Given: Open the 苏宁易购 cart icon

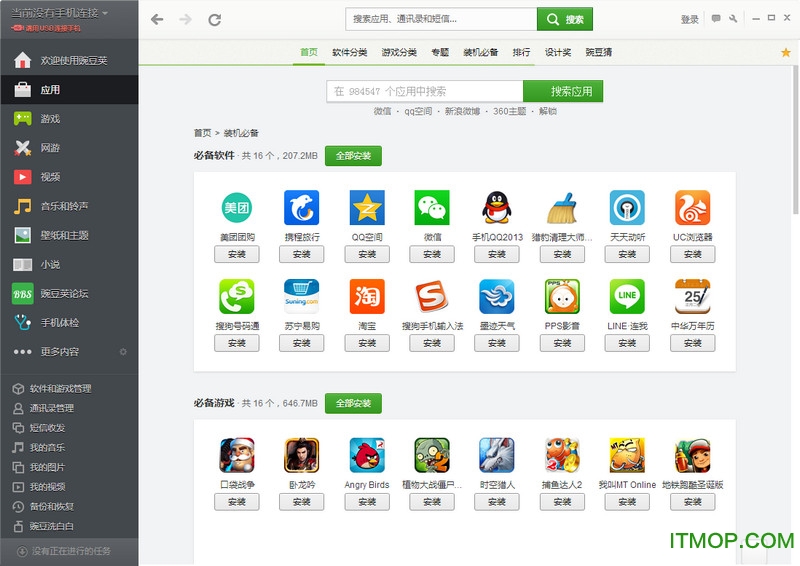Looking at the screenshot, I should (x=302, y=296).
